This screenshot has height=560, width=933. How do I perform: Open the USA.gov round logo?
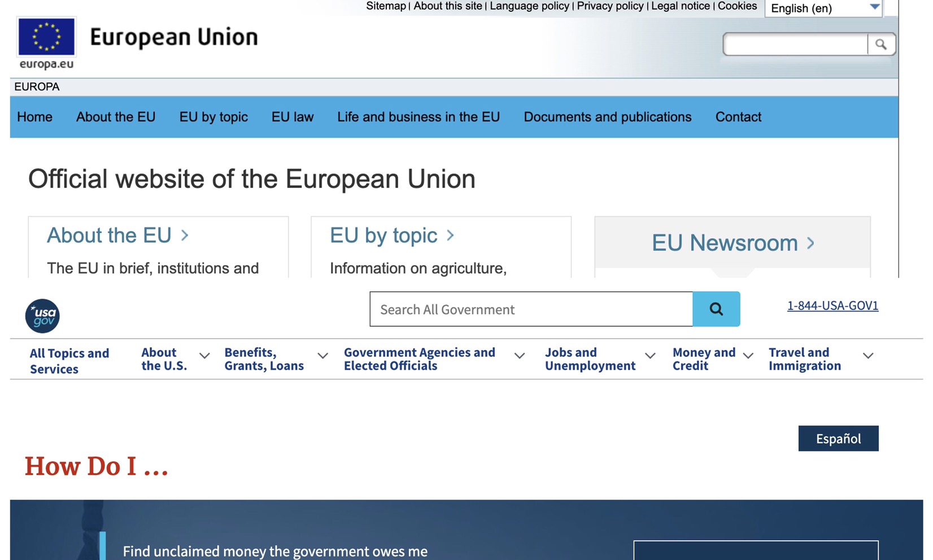[x=42, y=316]
